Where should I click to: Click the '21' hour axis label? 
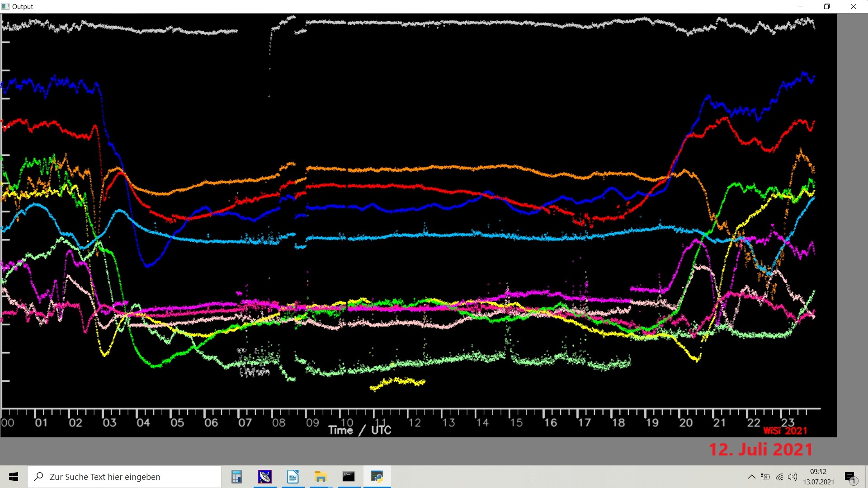point(719,423)
